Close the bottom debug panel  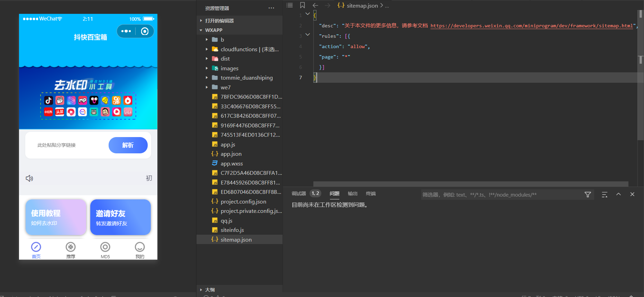pyautogui.click(x=632, y=195)
